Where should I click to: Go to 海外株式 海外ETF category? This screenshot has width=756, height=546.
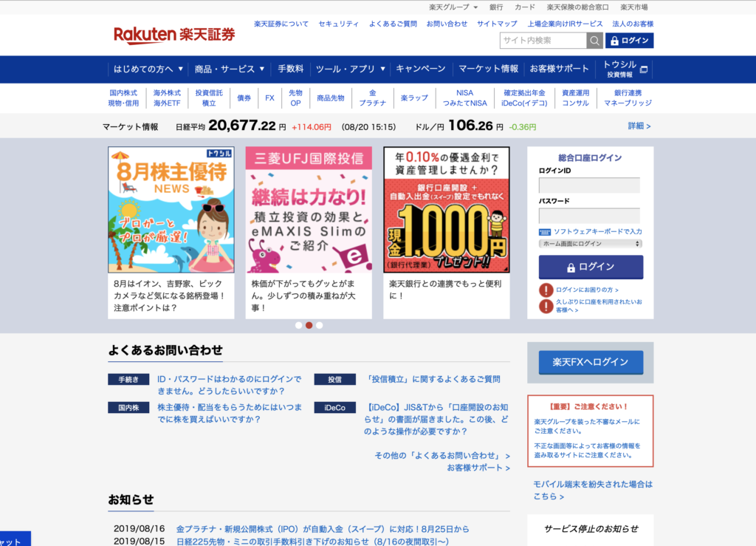167,98
